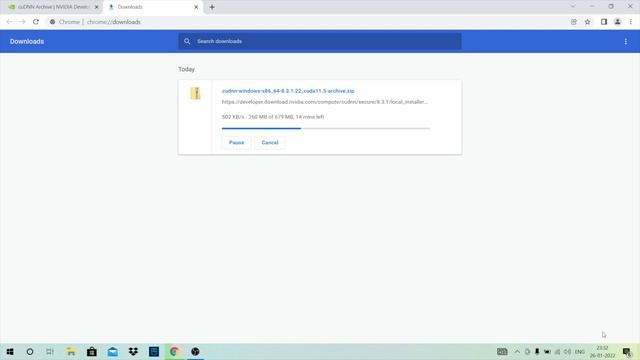Open the tab search chevron
Screen dimensions: 640x360
(x=573, y=7)
